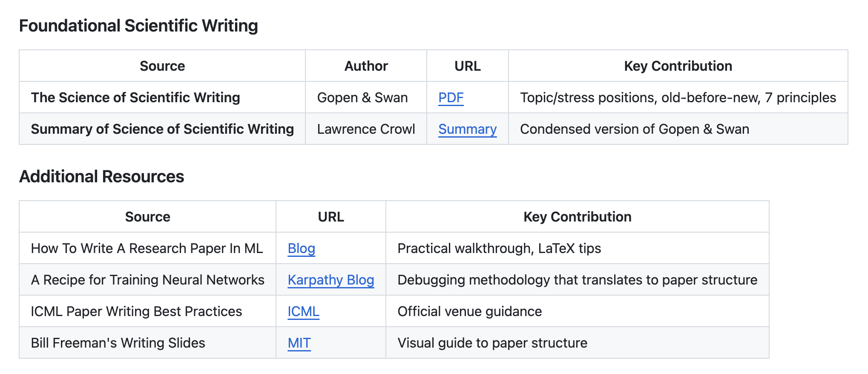This screenshot has height=374, width=868.
Task: Select "The Science of Scientific Writing" source cell
Action: (x=135, y=98)
